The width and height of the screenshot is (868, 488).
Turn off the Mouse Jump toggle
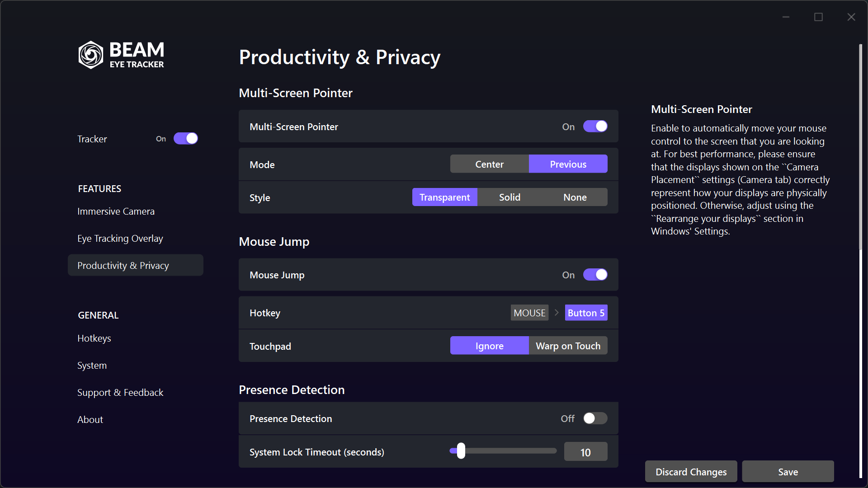[x=595, y=275]
